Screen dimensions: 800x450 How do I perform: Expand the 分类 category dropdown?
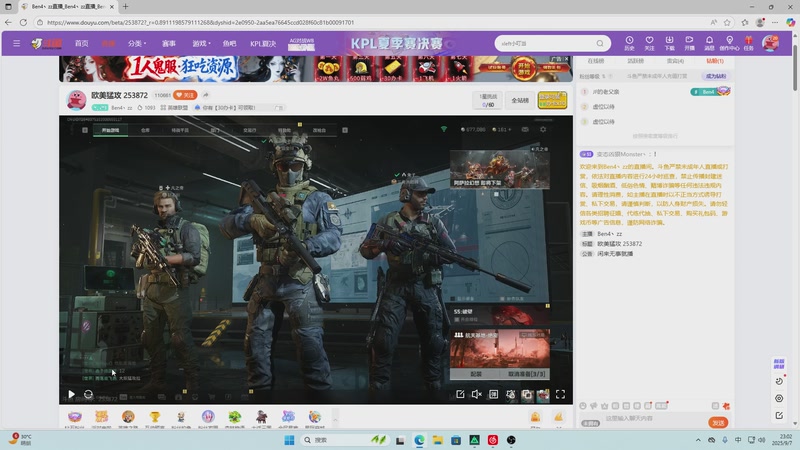[x=137, y=44]
